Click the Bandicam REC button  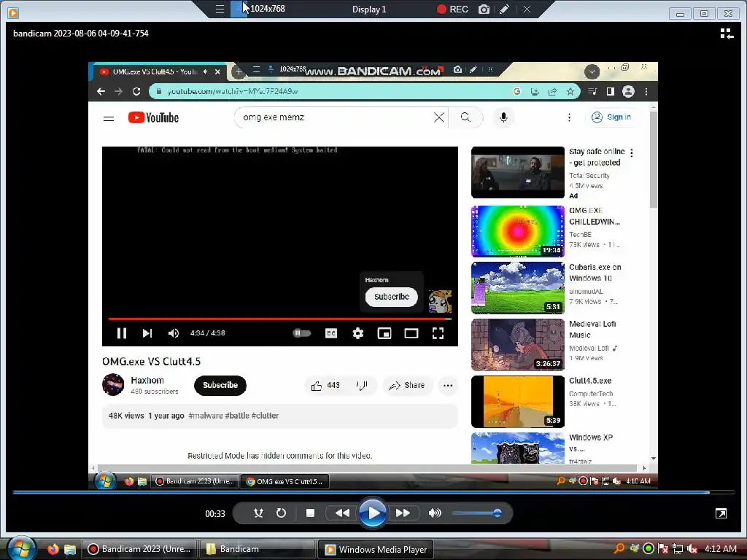coord(452,9)
